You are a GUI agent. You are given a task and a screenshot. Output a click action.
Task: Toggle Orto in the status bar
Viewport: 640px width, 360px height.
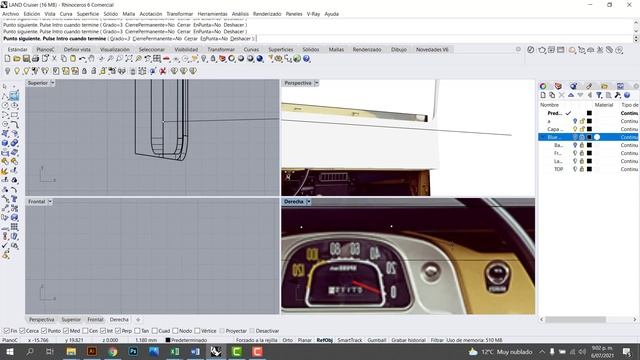pyautogui.click(x=287, y=340)
